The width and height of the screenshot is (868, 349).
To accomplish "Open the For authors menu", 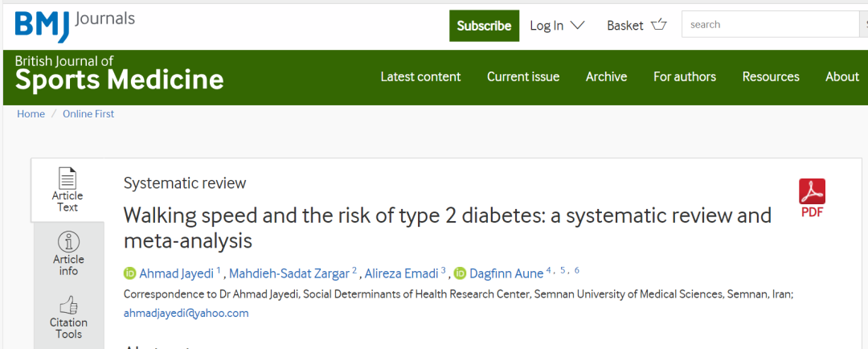I will coord(684,77).
